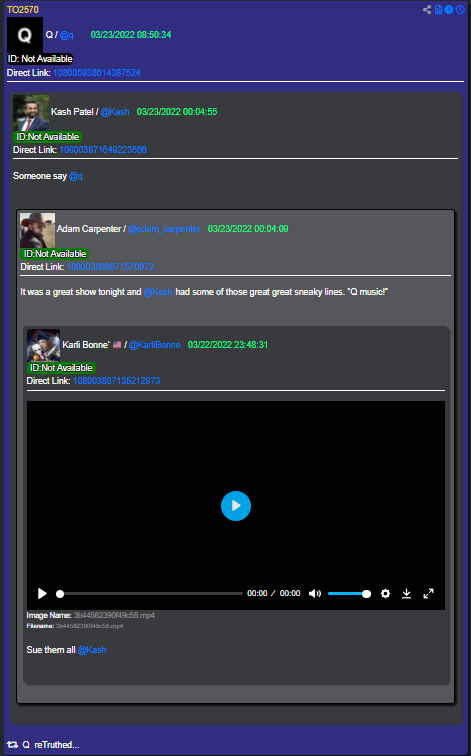
Task: Click Adam Carpenter's profile photo
Action: point(38,230)
